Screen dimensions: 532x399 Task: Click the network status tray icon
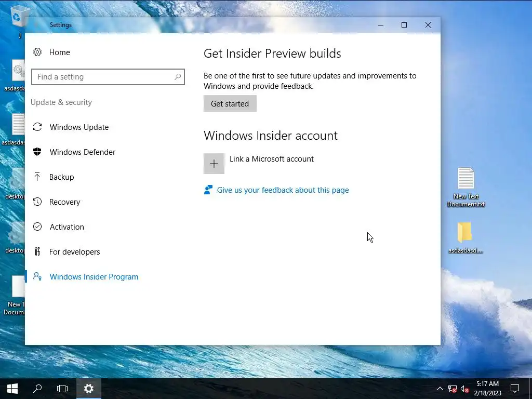pyautogui.click(x=453, y=389)
